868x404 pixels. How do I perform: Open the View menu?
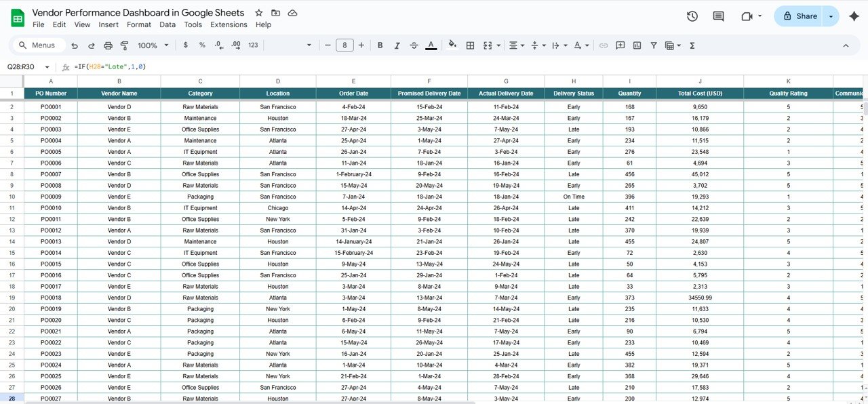click(x=82, y=24)
